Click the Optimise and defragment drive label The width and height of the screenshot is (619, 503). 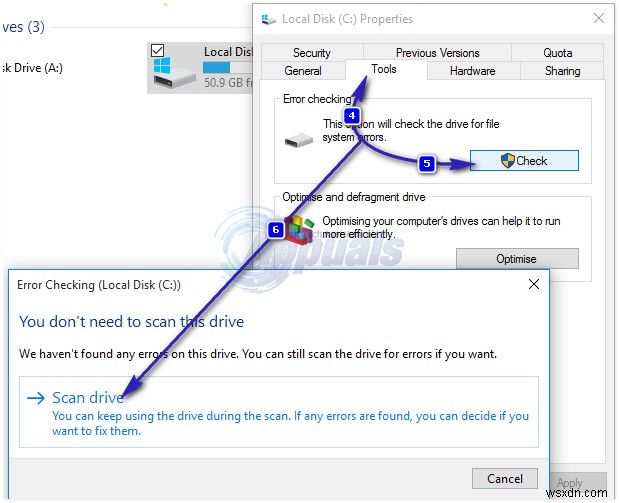[x=354, y=197]
